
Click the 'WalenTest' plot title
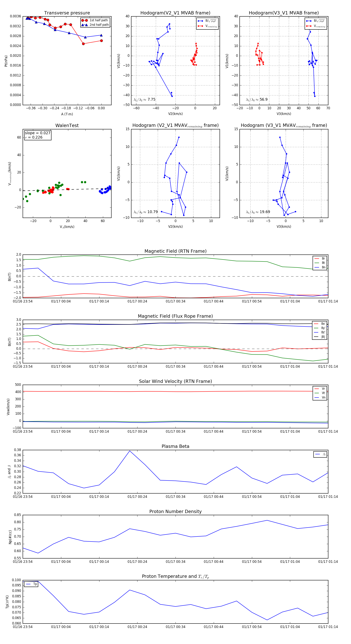pyautogui.click(x=67, y=125)
